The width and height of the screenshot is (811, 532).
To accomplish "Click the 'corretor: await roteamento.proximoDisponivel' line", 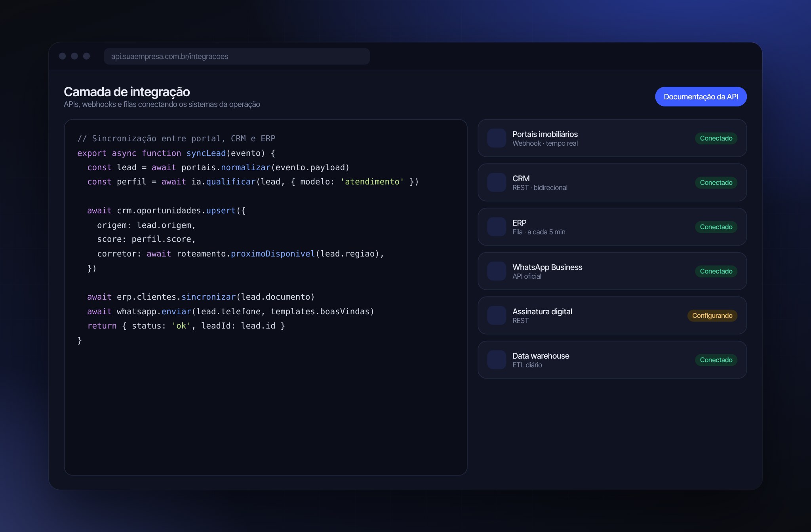I will pos(241,254).
